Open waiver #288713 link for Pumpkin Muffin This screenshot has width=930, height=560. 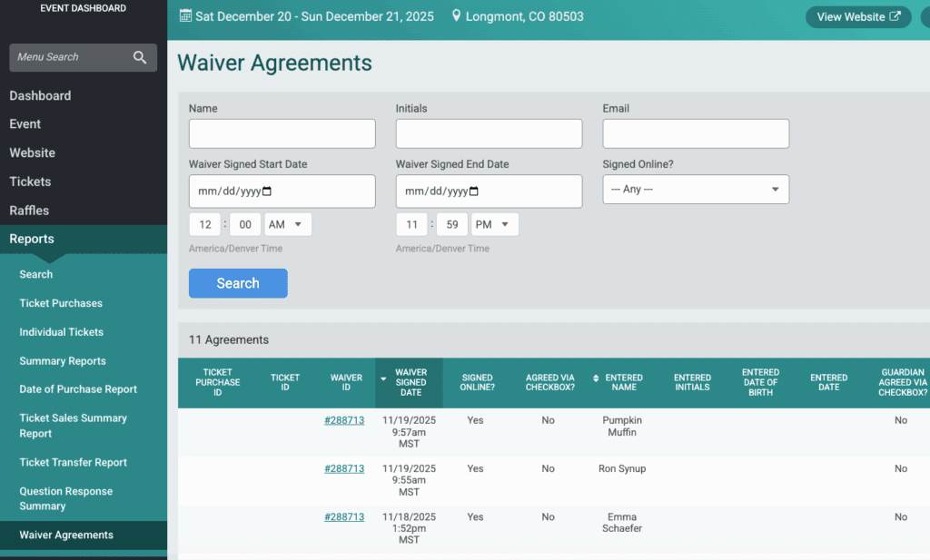344,420
